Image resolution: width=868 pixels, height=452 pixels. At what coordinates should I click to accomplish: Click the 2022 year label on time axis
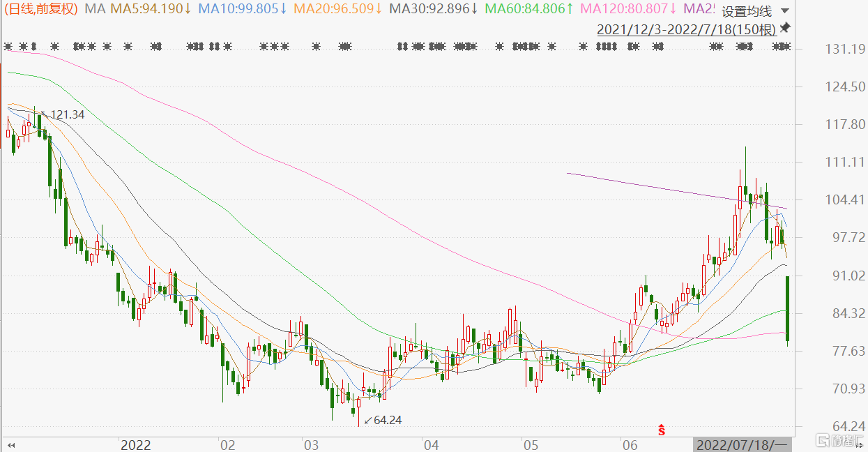pos(135,444)
